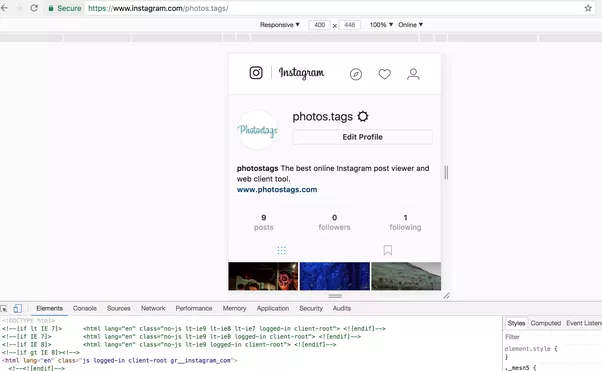The image size is (602, 371).
Task: Open the saved bookmark icon
Action: click(x=388, y=250)
